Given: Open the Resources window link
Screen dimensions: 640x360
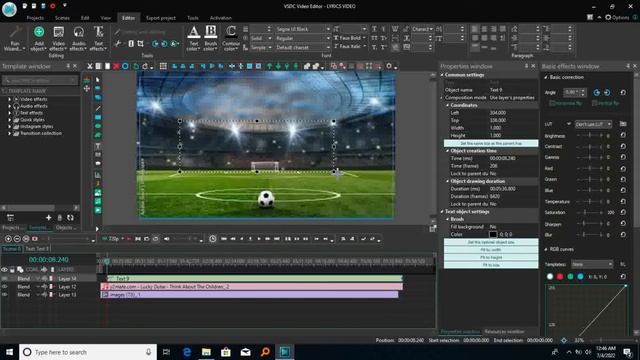Looking at the screenshot, I should [x=504, y=332].
